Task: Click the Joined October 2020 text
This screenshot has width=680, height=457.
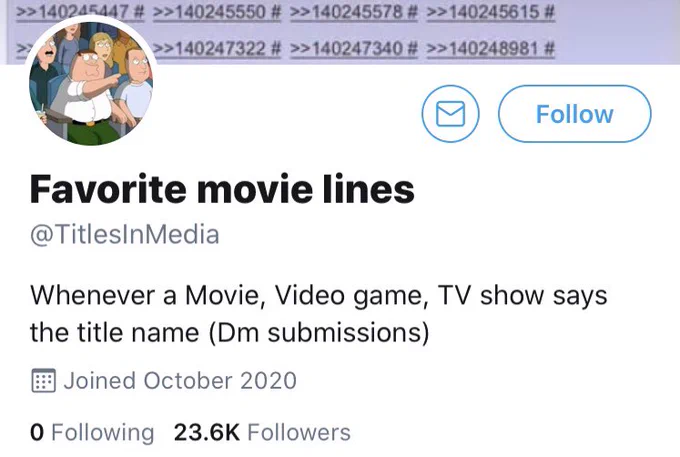Action: (x=180, y=381)
